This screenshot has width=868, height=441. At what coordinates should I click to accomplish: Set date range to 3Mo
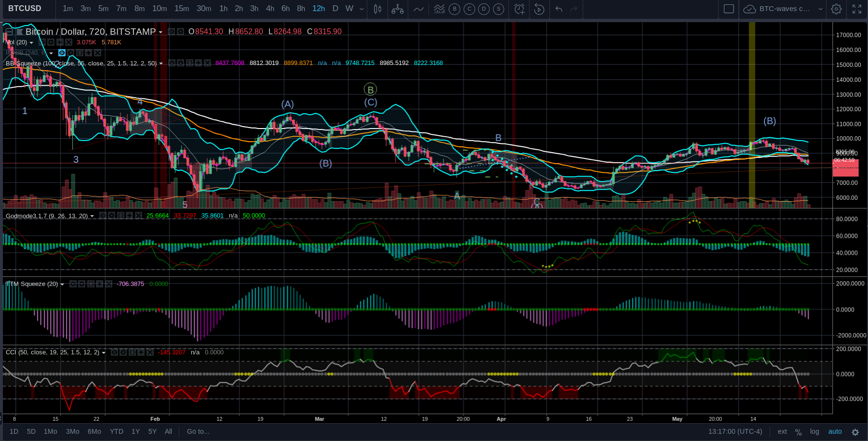73,431
